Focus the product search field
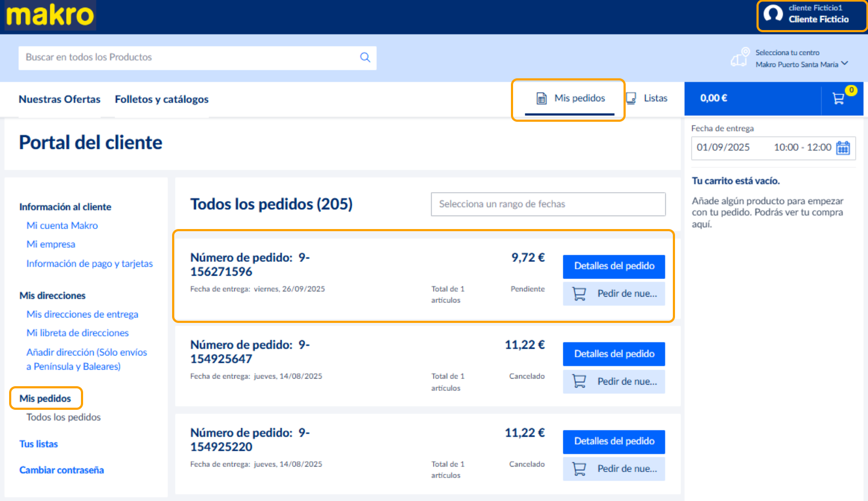The width and height of the screenshot is (868, 501). pos(197,57)
